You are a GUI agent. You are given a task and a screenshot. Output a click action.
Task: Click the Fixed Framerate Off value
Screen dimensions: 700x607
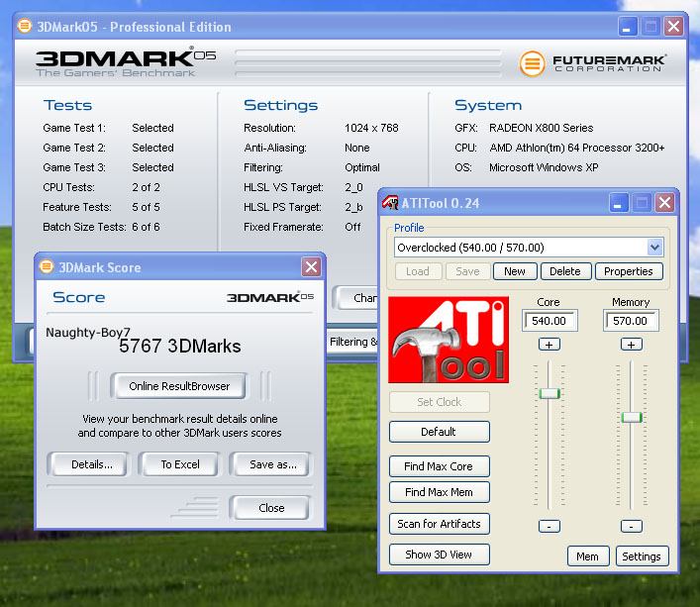tap(352, 227)
